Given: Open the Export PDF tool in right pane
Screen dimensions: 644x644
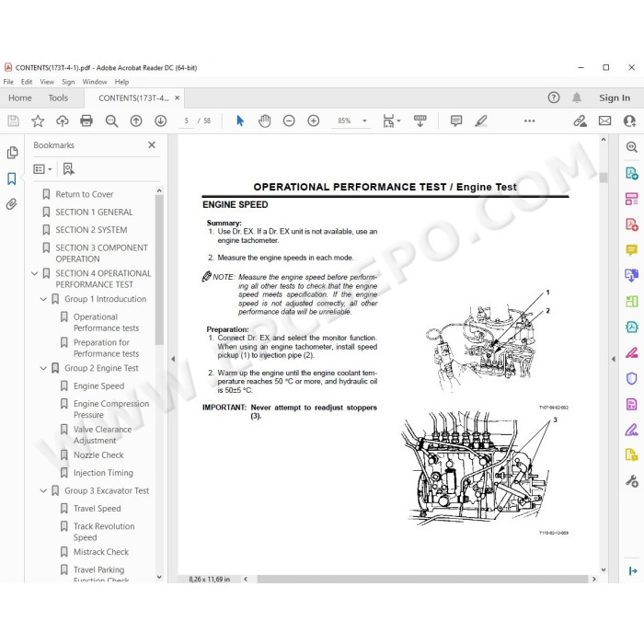Looking at the screenshot, I should [x=632, y=173].
